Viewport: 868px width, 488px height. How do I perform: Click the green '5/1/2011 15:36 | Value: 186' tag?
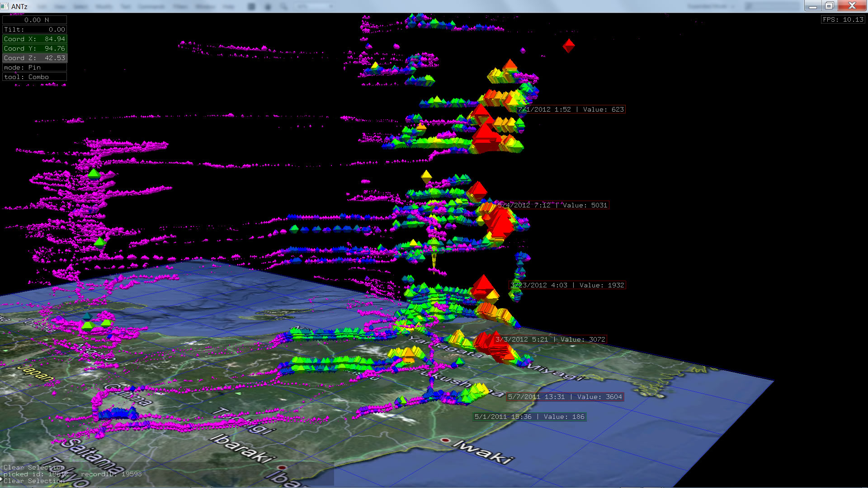point(529,417)
